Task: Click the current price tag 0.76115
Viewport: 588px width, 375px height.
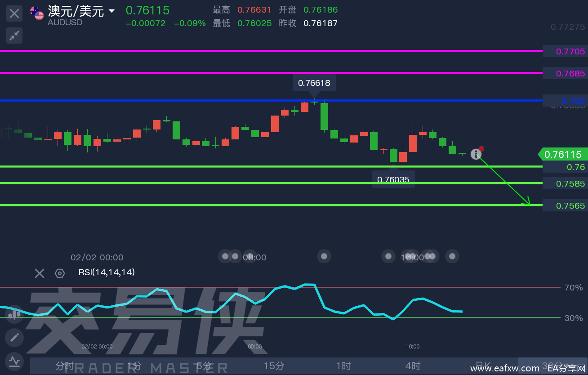Action: point(562,155)
